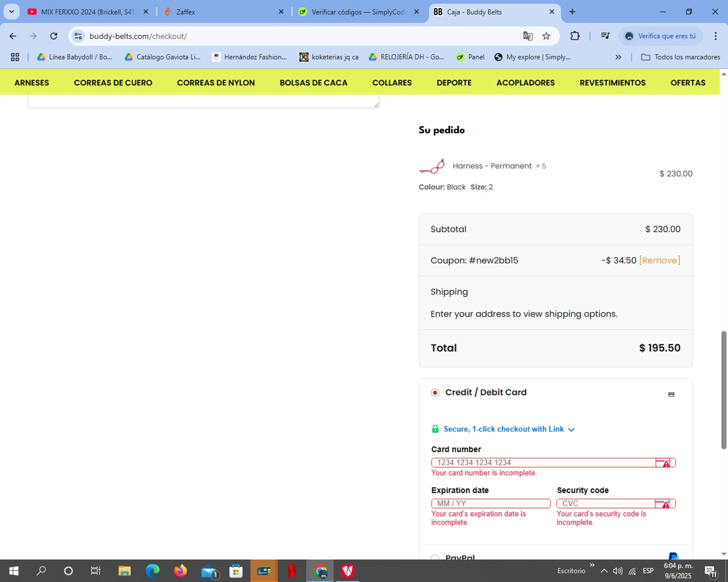Open media control icon in toolbar
Viewport: 728px width, 582px height.
(x=605, y=36)
